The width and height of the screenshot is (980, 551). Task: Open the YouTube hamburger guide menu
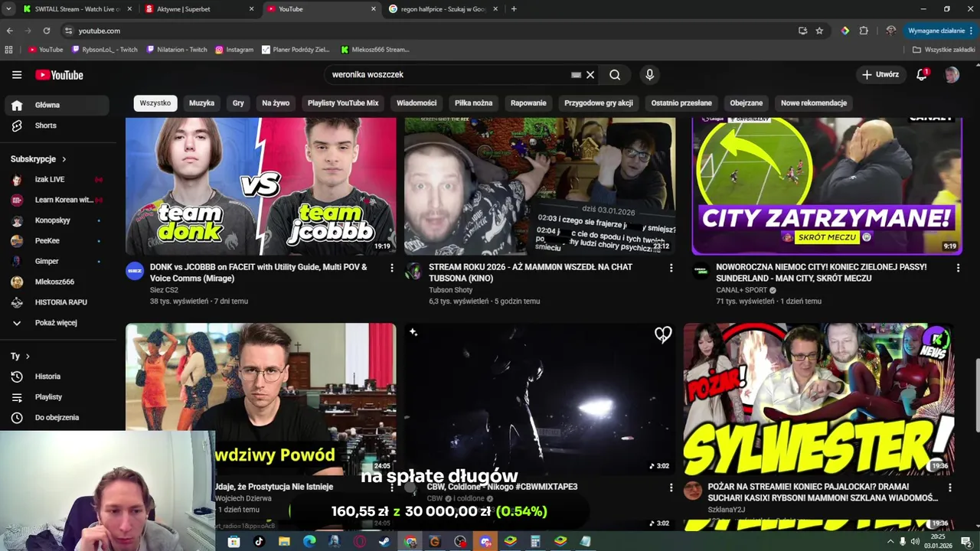pos(17,75)
